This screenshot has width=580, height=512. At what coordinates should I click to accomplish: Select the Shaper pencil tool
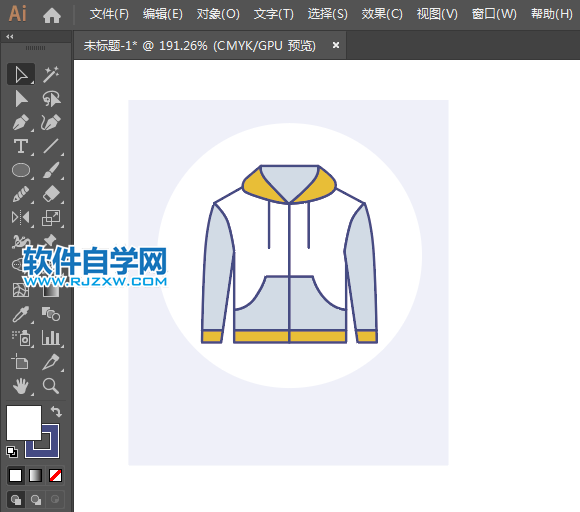click(21, 194)
